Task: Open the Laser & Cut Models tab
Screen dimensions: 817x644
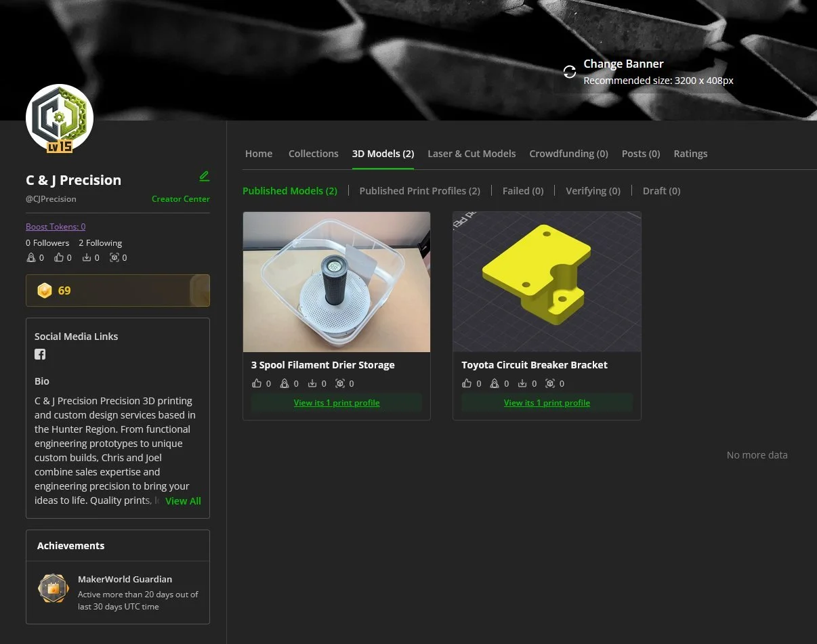Action: coord(472,154)
